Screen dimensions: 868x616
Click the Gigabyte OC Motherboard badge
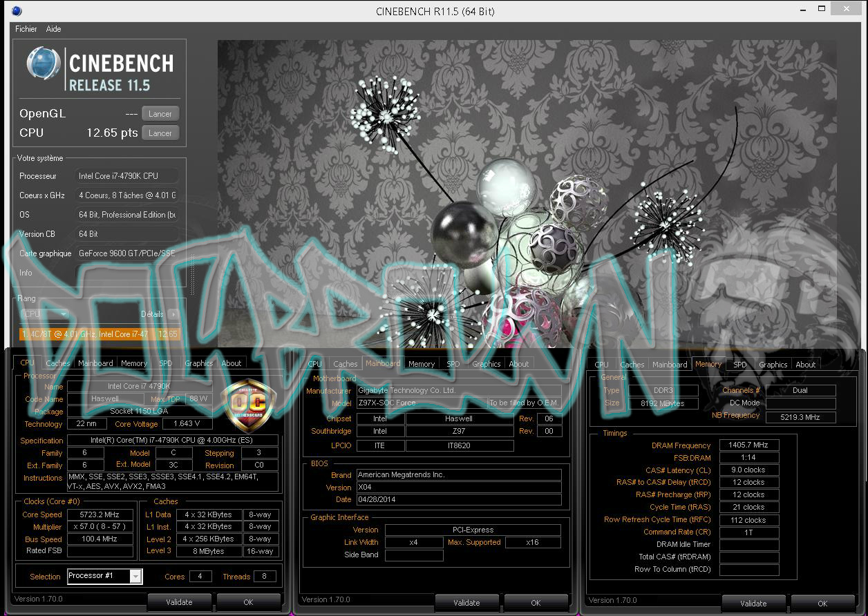click(x=247, y=405)
